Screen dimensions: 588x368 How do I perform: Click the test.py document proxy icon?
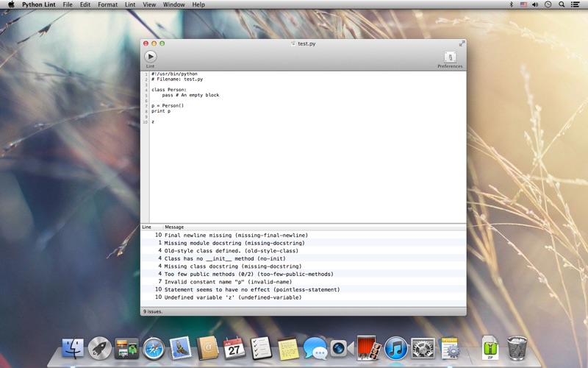293,43
